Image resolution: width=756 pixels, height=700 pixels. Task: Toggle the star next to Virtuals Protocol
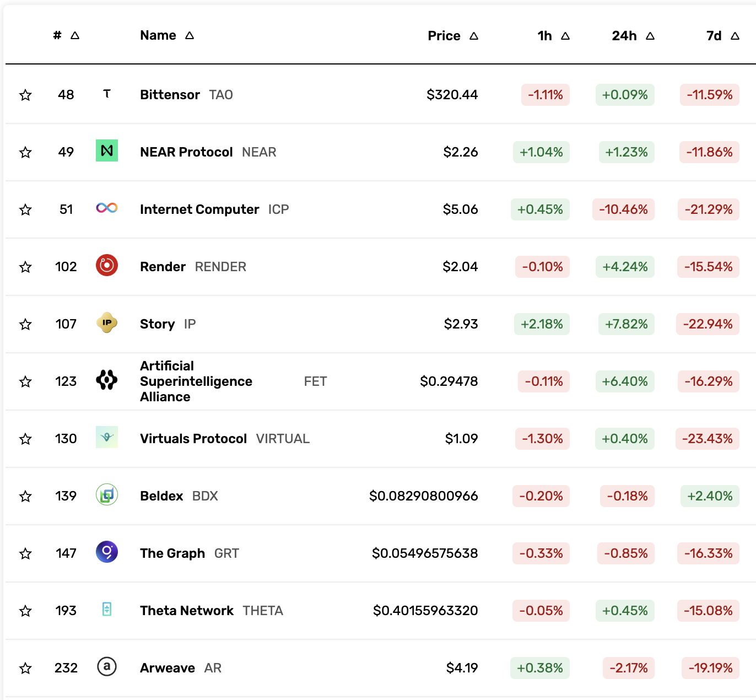click(25, 439)
